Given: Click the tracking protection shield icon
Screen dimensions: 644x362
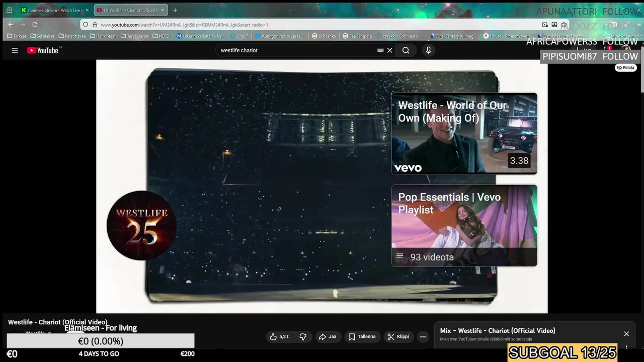Looking at the screenshot, I should coord(86,25).
